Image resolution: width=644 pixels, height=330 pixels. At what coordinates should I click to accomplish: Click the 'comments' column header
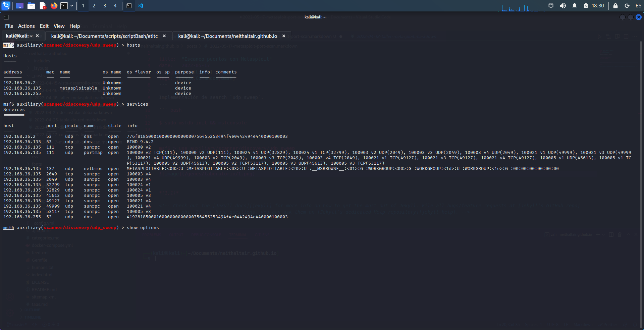click(x=226, y=72)
